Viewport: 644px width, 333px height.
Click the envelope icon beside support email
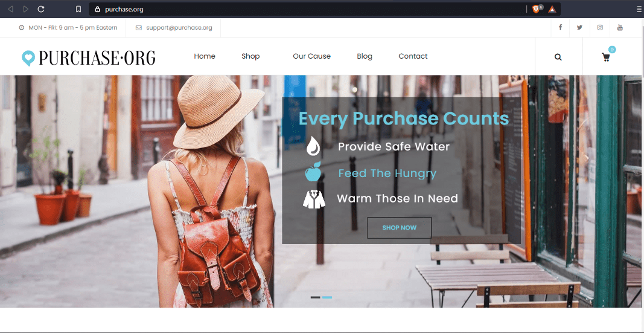tap(138, 28)
